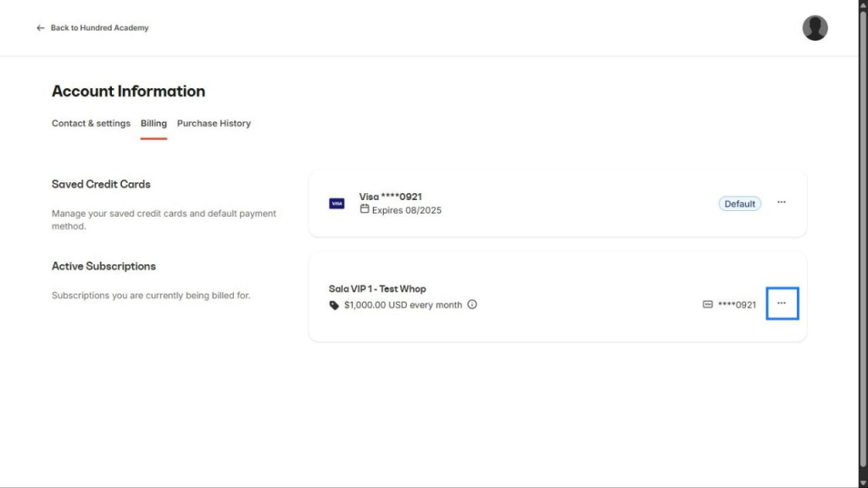Click the Sala VIP 1 - Test Whop title

pyautogui.click(x=377, y=289)
